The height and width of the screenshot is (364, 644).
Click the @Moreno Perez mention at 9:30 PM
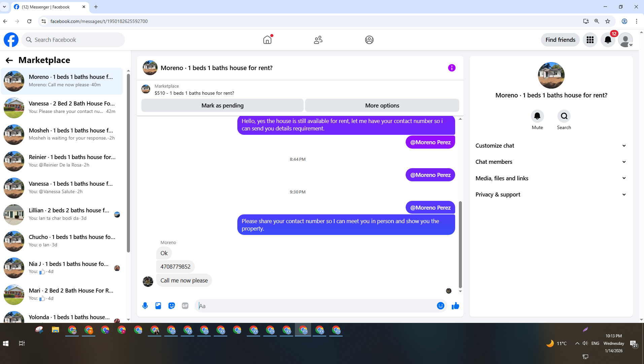tap(430, 208)
